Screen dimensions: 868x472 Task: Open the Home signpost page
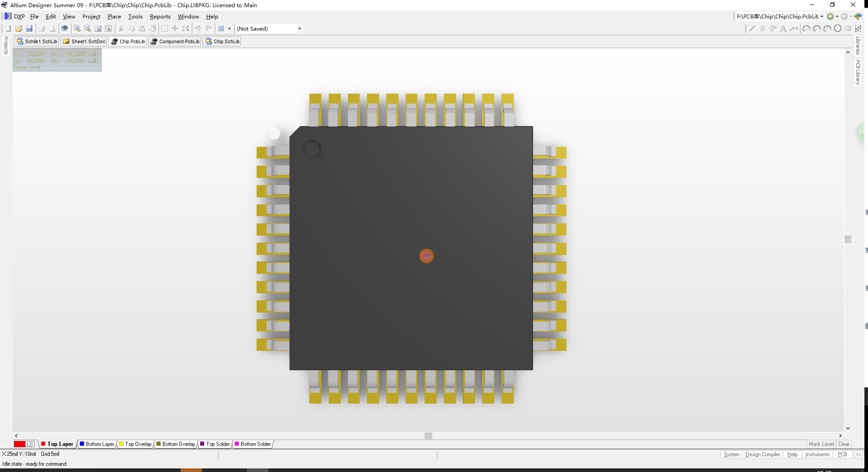click(858, 17)
